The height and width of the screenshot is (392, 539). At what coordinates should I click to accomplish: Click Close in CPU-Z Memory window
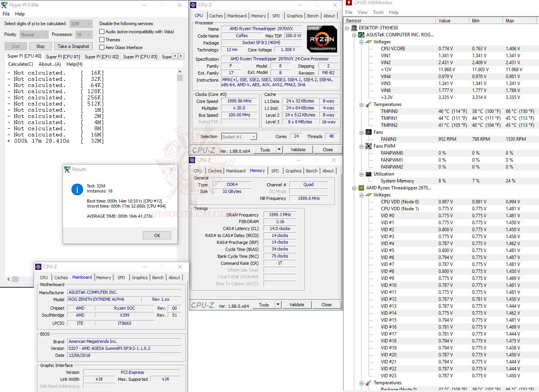[326, 305]
